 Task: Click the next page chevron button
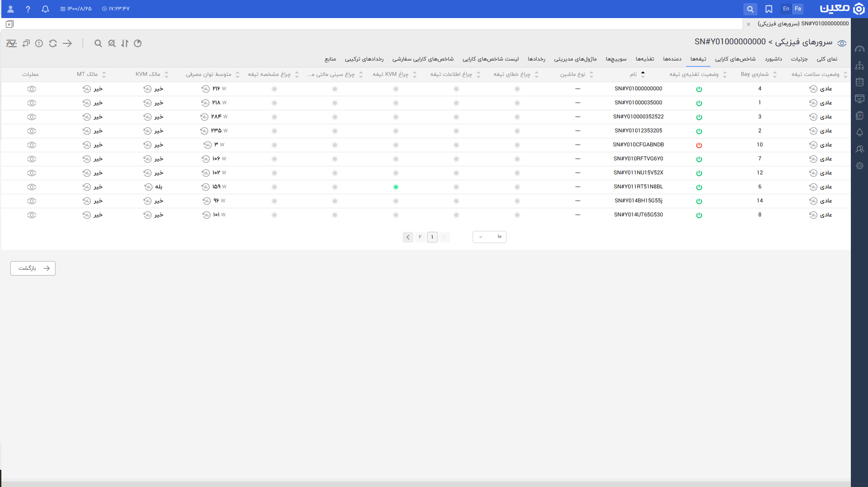[x=408, y=237]
